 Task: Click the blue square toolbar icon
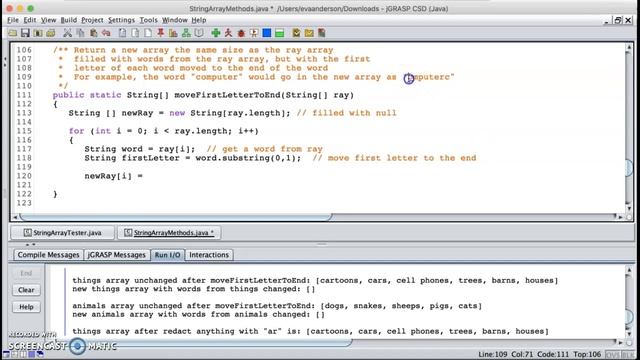pos(267,33)
